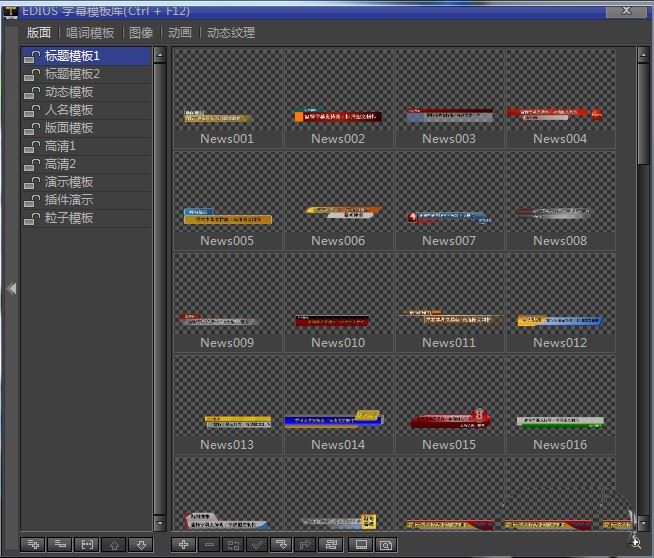
Task: Click the camera snapshot icon in bottom toolbar
Action: tap(386, 545)
